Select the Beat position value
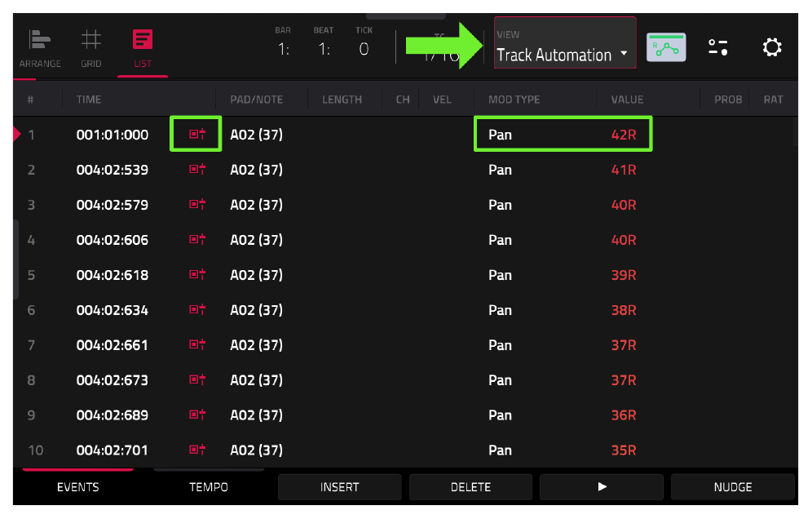 (324, 49)
